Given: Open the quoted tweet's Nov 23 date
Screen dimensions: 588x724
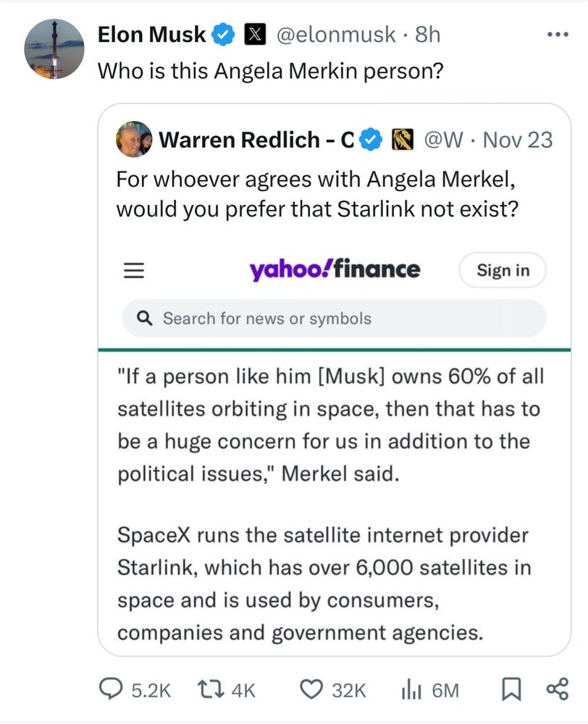Looking at the screenshot, I should pyautogui.click(x=516, y=140).
